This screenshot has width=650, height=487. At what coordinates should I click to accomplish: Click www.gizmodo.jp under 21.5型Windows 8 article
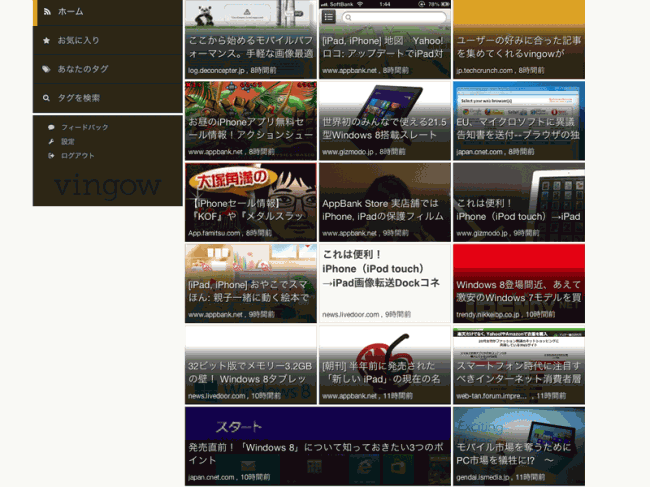click(348, 152)
